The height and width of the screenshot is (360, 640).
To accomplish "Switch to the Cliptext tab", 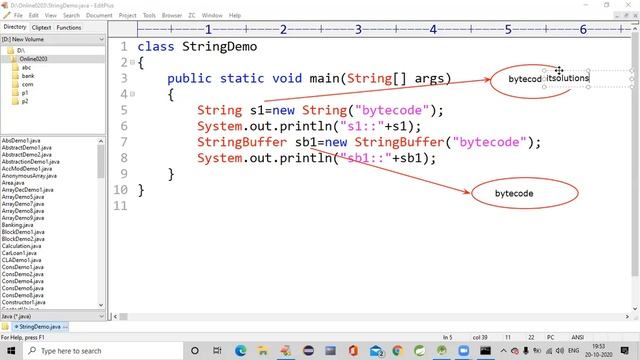I will 41,27.
